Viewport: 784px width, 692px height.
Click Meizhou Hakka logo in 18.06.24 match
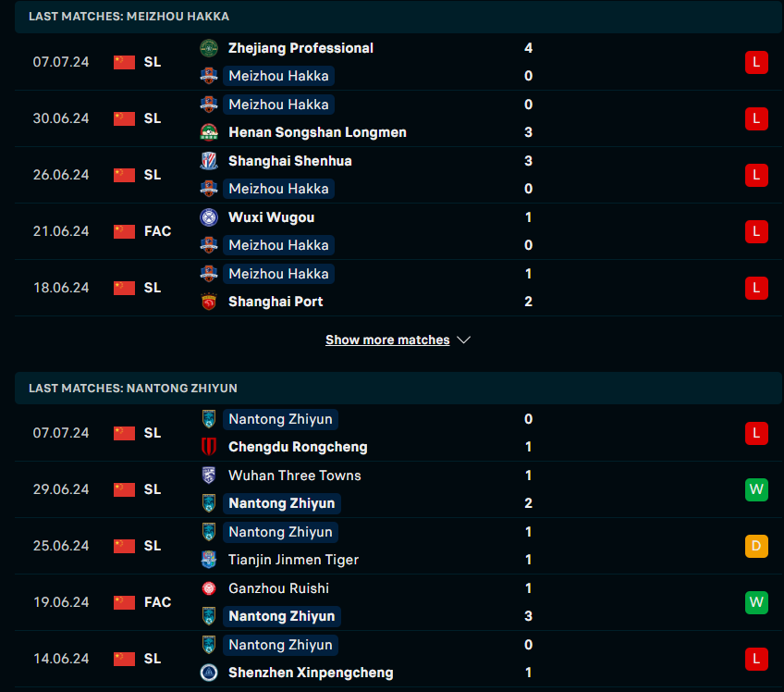click(209, 274)
